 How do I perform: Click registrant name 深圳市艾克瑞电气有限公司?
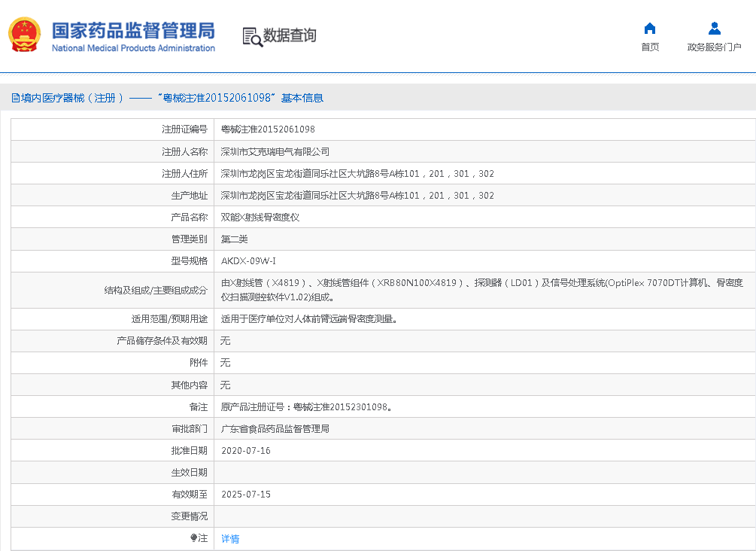pos(275,151)
